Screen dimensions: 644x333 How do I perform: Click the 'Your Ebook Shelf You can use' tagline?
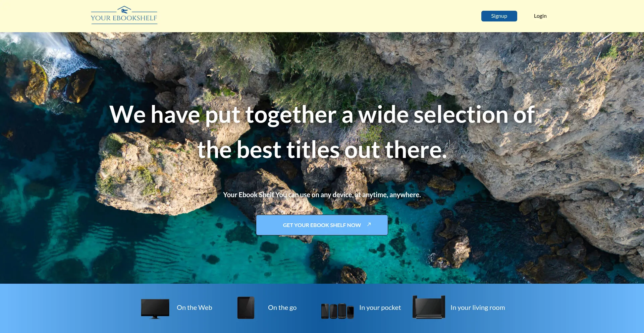tap(322, 195)
